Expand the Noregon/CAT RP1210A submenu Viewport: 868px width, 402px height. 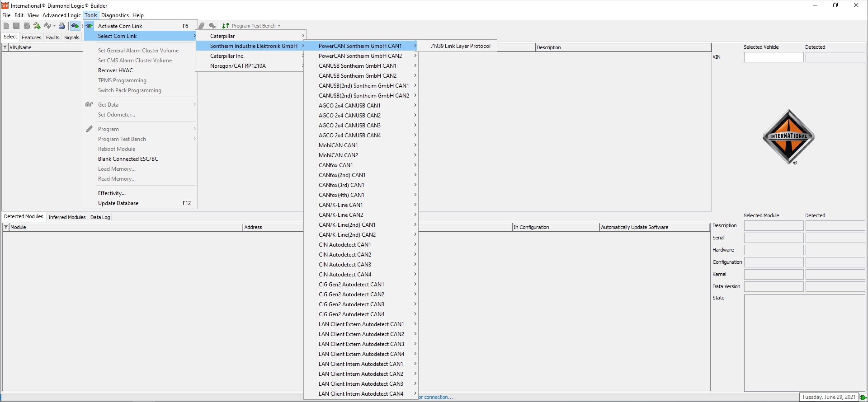click(251, 66)
